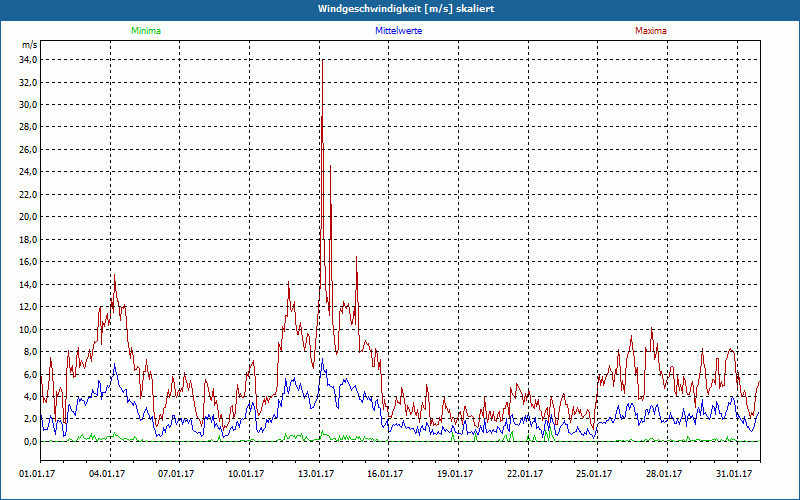Click the 30,0 y-axis value
This screenshot has height=500, width=800.
click(28, 105)
